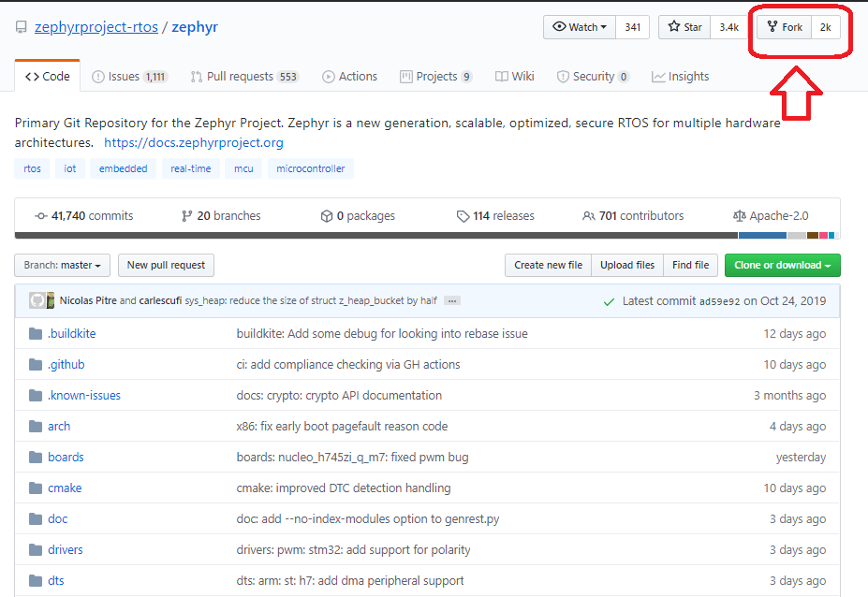Image resolution: width=868 pixels, height=597 pixels.
Task: Open the Branch: master dropdown
Action: [x=63, y=265]
